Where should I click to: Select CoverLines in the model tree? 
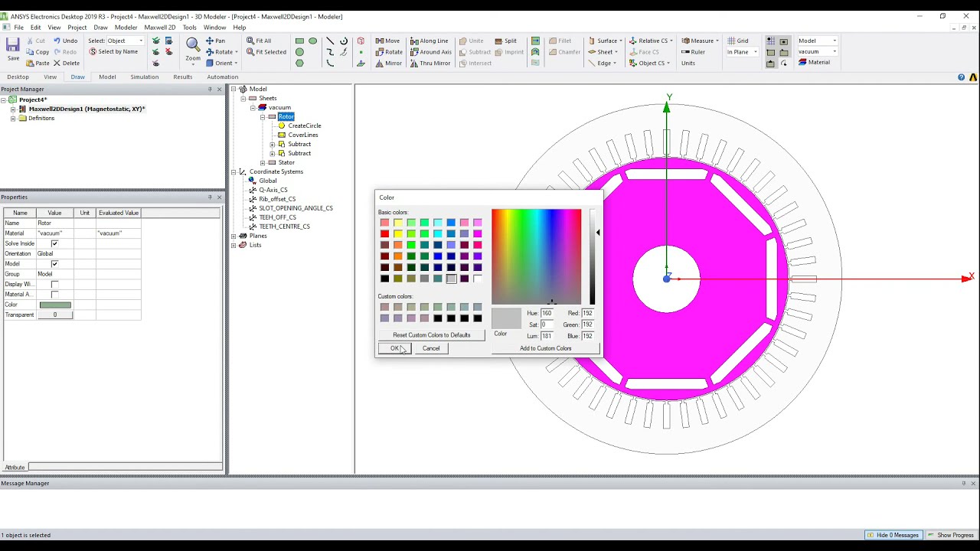click(x=303, y=135)
